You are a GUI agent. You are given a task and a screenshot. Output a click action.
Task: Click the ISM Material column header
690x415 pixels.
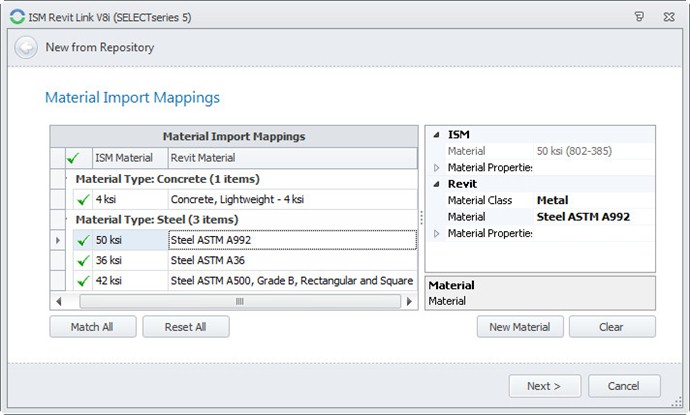click(130, 158)
